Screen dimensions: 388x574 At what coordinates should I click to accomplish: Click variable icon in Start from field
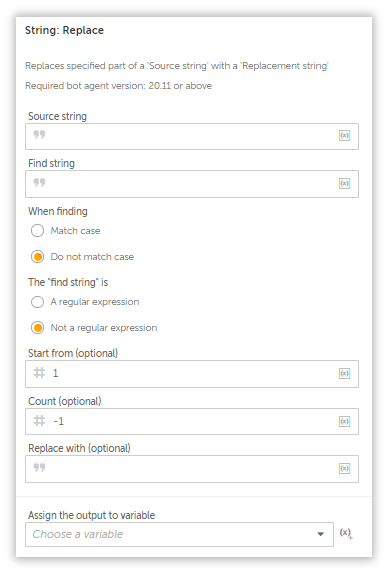coord(344,373)
